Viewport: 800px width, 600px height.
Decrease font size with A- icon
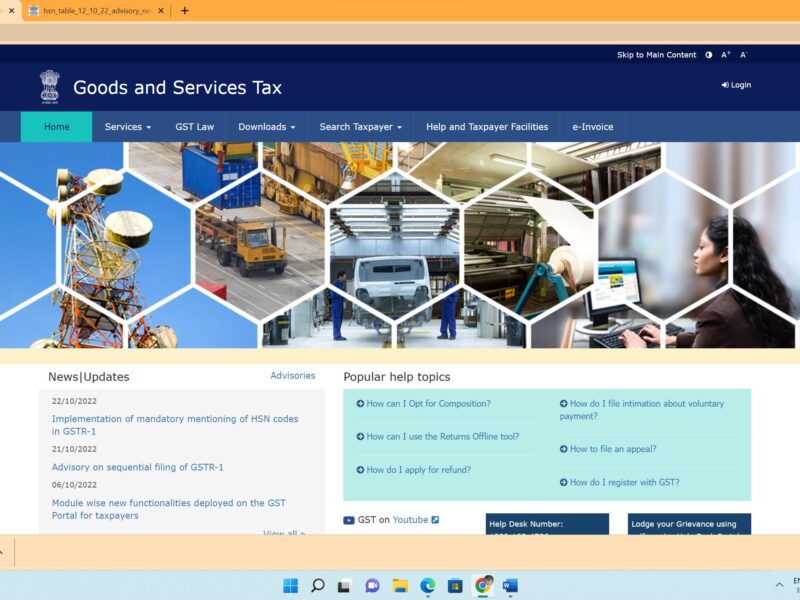coord(743,55)
